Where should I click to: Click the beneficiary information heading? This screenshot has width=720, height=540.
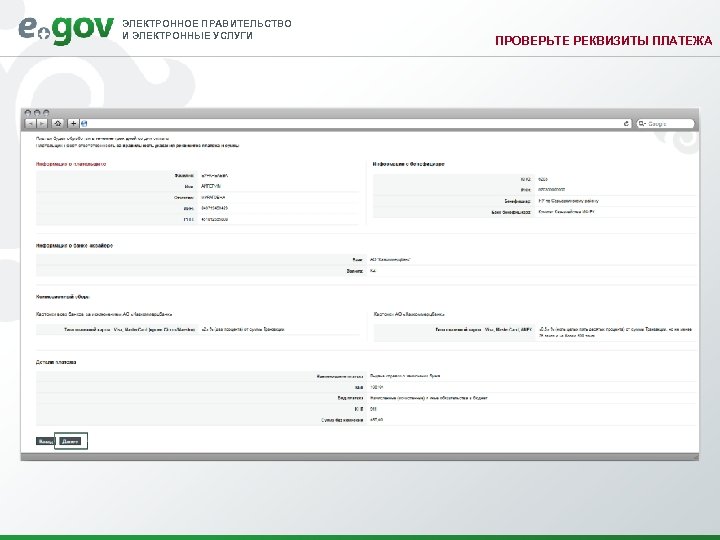point(408,164)
